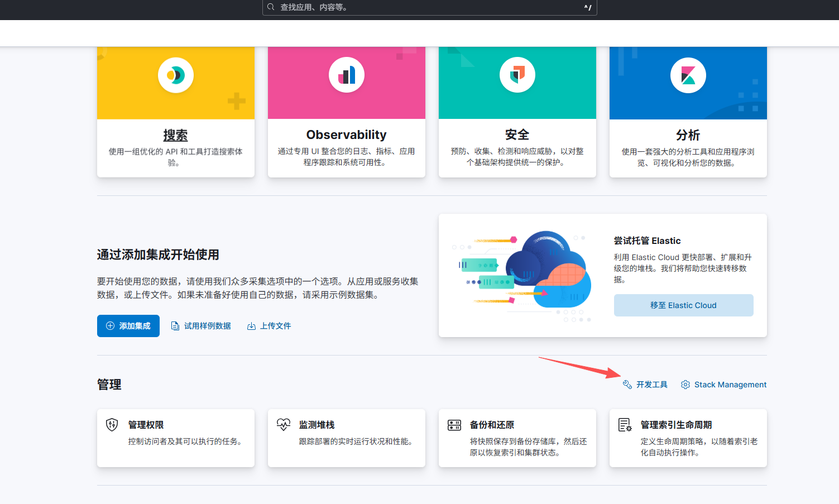Open the 搜索 solution title link

coord(176,135)
